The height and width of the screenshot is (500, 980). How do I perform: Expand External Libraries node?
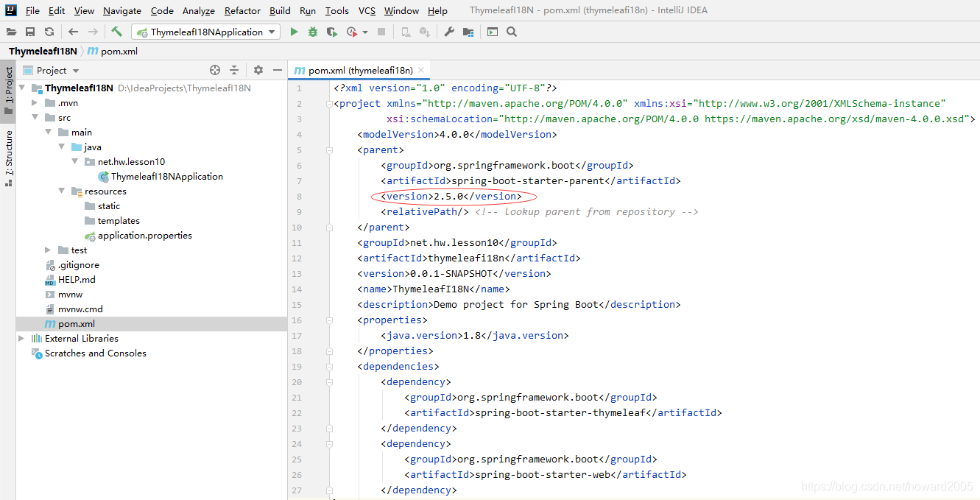pos(22,339)
